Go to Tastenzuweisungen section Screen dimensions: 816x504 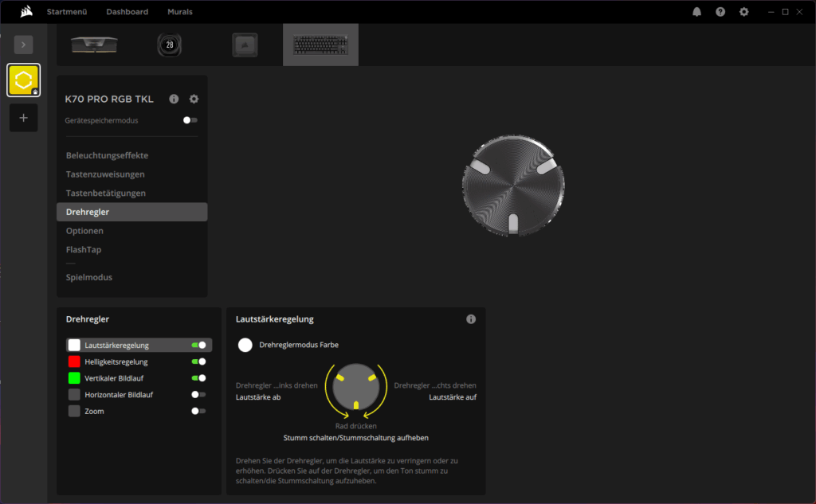105,174
